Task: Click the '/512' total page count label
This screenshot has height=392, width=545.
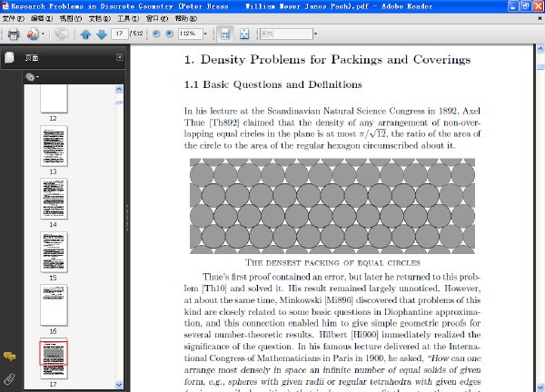Action: point(136,34)
